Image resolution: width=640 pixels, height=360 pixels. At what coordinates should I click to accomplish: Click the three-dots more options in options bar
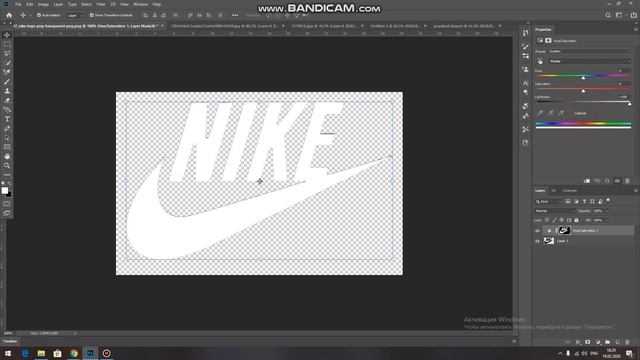click(235, 15)
